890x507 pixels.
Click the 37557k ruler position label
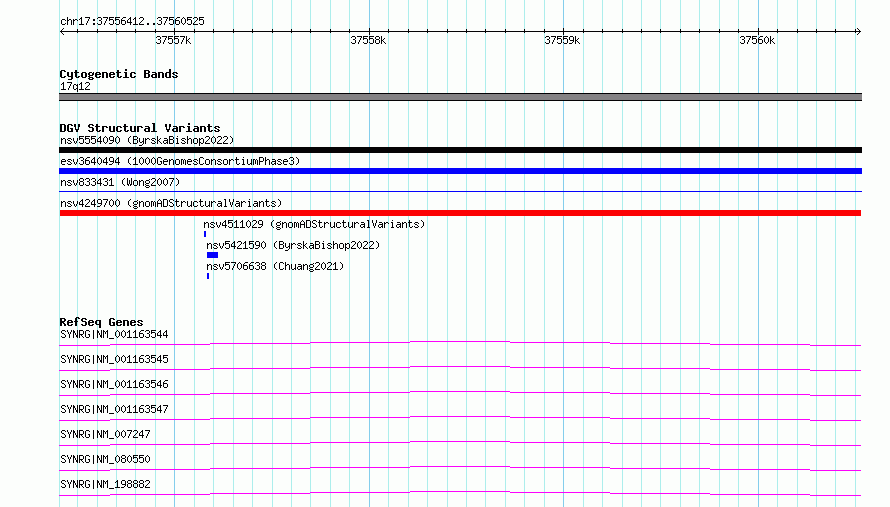(173, 40)
